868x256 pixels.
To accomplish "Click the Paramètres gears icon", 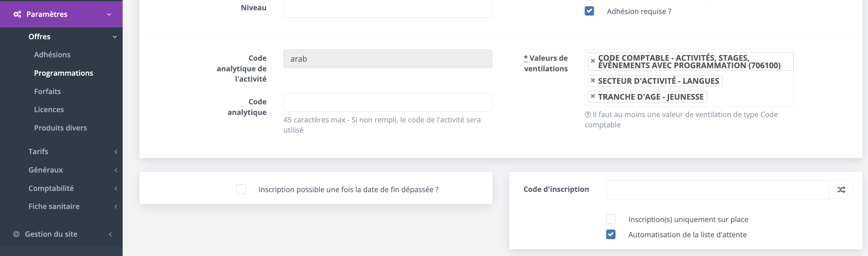I will point(17,14).
